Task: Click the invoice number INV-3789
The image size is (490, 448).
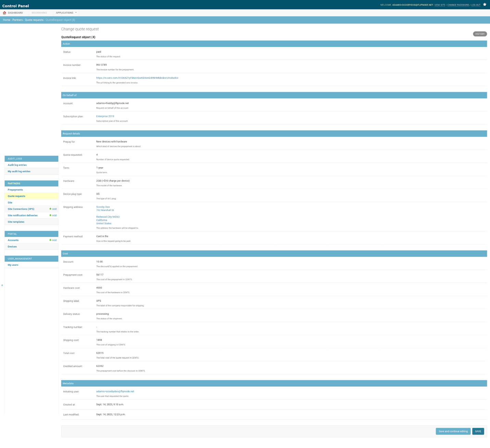Action: (101, 65)
